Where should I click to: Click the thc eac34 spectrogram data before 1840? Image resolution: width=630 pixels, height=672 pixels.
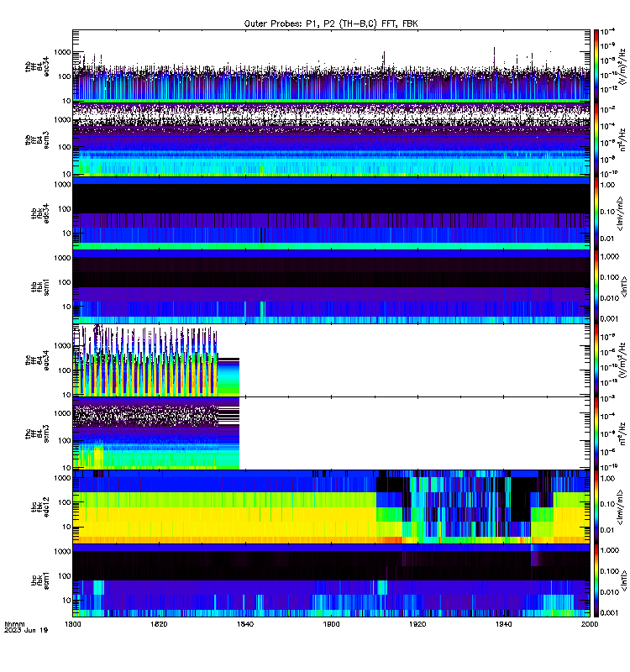click(156, 360)
